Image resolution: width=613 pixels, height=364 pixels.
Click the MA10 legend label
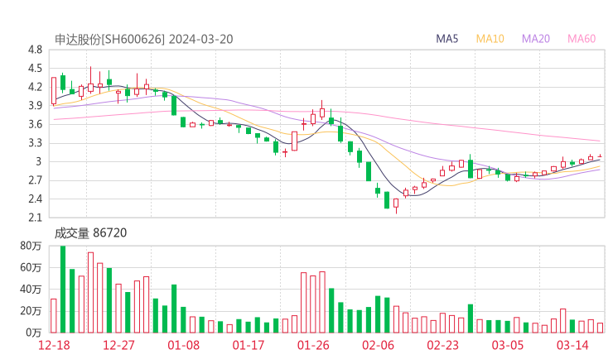(490, 39)
